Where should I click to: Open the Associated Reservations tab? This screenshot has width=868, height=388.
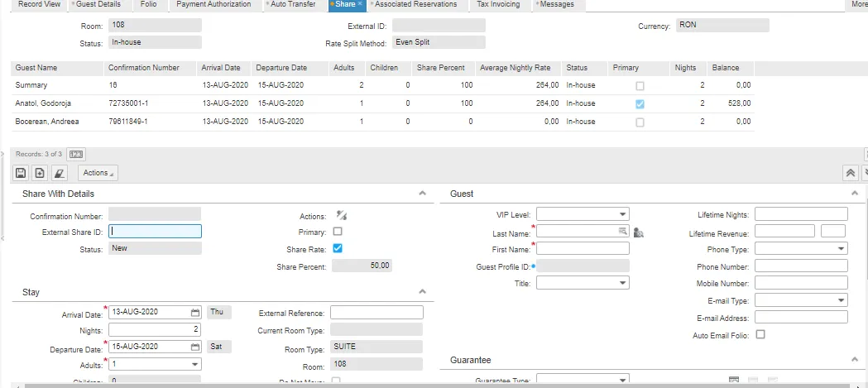pyautogui.click(x=415, y=4)
